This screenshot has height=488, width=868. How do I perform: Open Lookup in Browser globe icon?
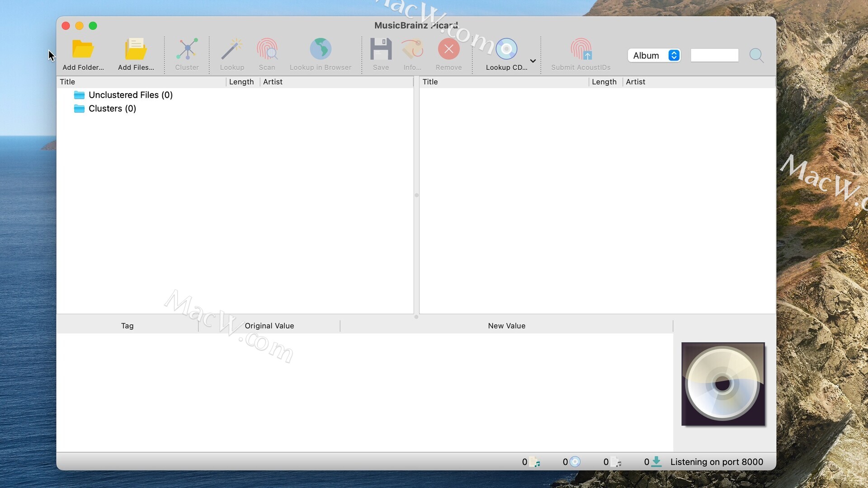click(x=321, y=49)
